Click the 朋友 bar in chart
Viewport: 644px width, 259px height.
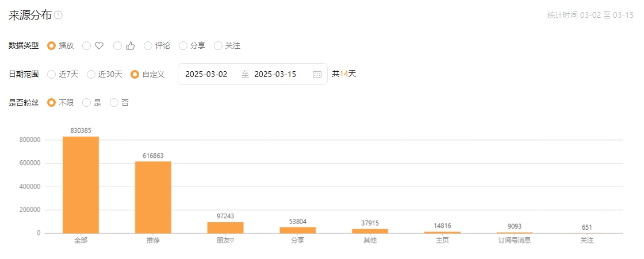(x=225, y=228)
